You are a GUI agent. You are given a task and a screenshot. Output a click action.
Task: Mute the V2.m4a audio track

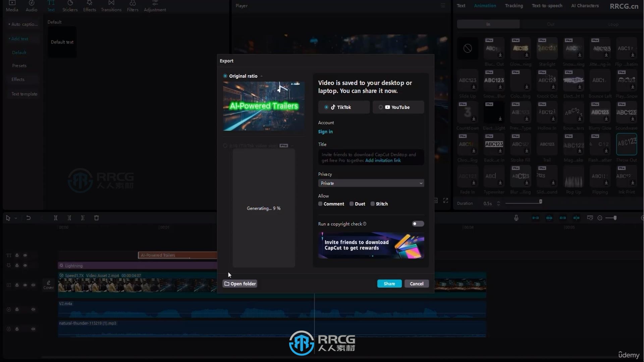33,309
